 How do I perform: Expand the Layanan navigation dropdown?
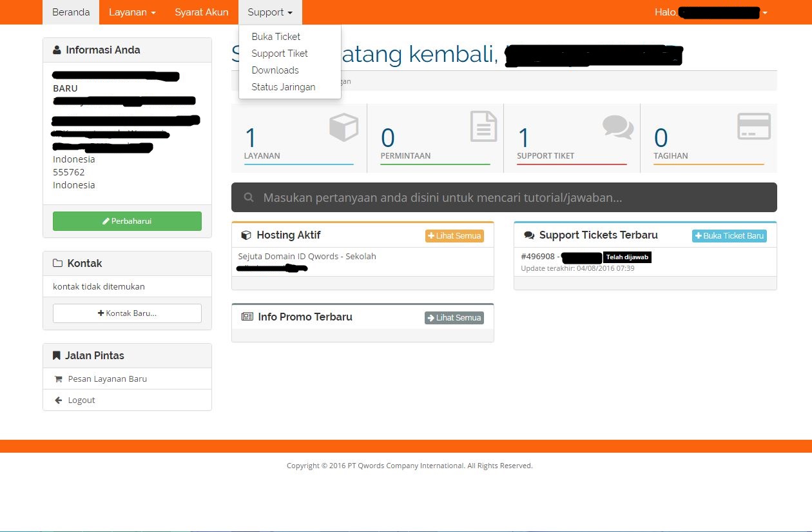[132, 12]
